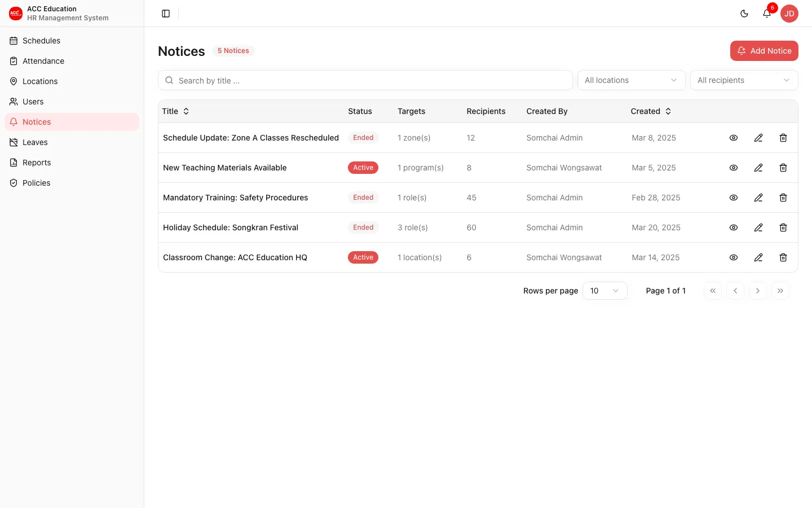This screenshot has width=812, height=508.
Task: Click the Add Notice button
Action: point(764,51)
